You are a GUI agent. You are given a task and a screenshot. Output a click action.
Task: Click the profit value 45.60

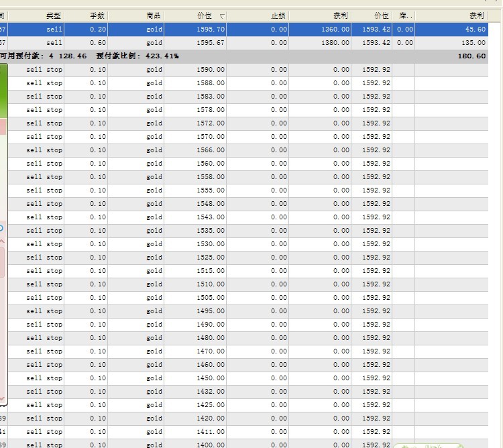pos(476,30)
